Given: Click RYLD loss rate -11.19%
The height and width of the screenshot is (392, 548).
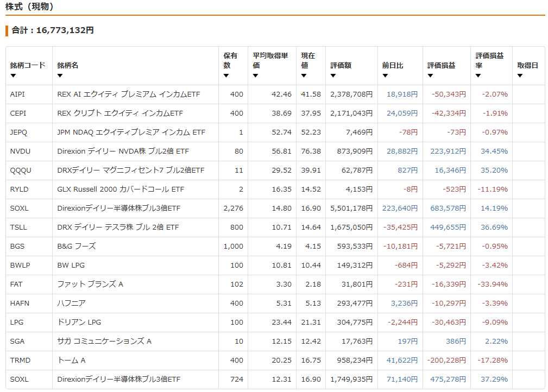Looking at the screenshot, I should [x=493, y=189].
